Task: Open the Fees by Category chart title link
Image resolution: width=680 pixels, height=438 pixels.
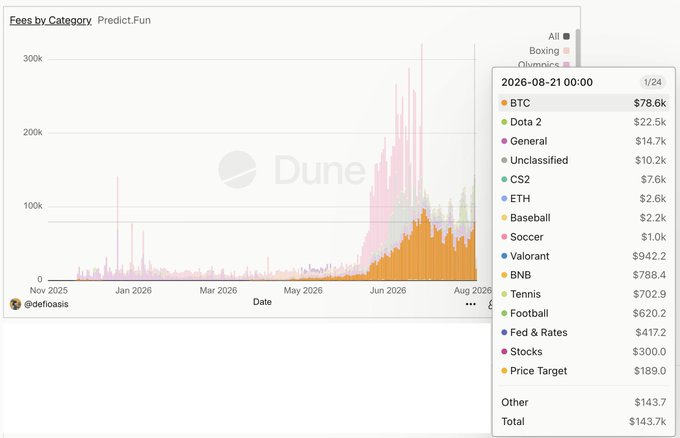Action: pos(50,20)
